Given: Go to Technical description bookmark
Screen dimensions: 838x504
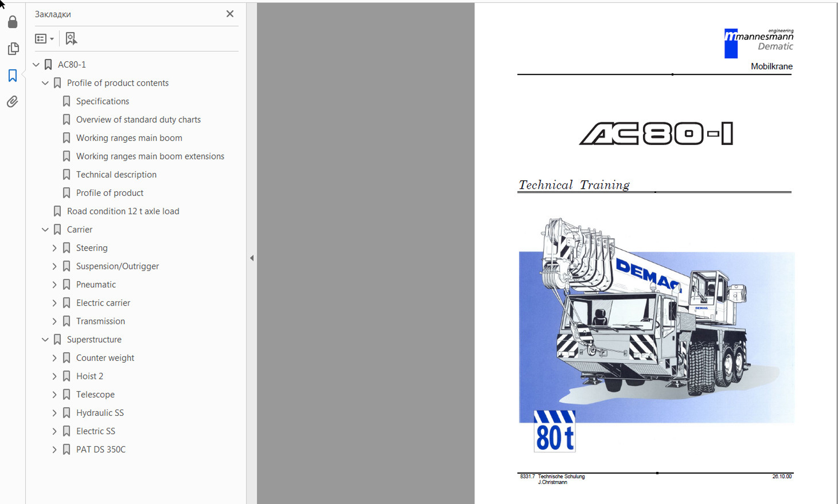Looking at the screenshot, I should [116, 174].
